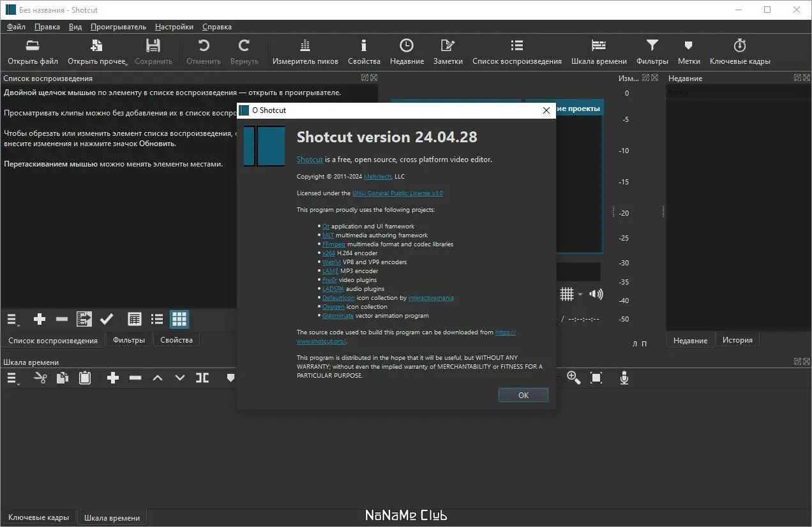Switch to the Список воспроизведения tab
The width and height of the screenshot is (812, 527).
(53, 340)
